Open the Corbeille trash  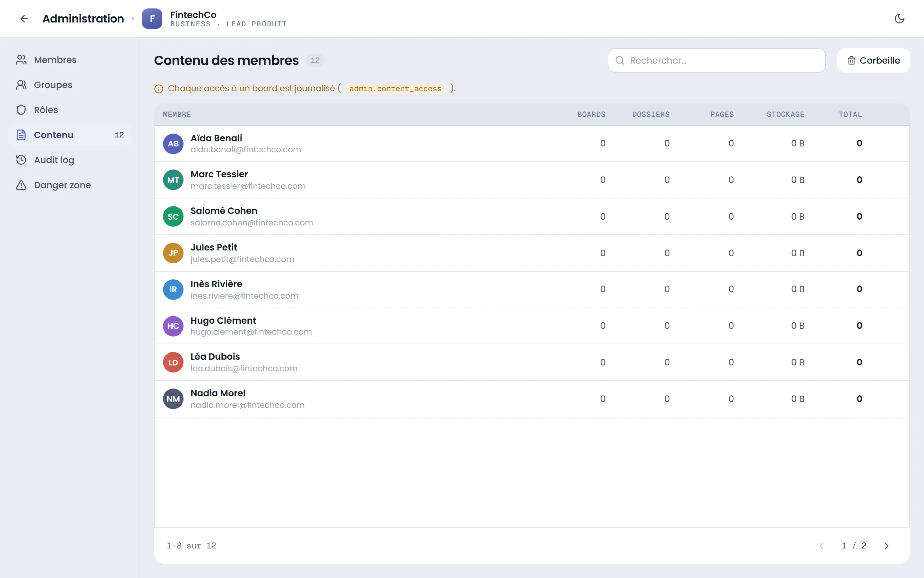coord(873,60)
